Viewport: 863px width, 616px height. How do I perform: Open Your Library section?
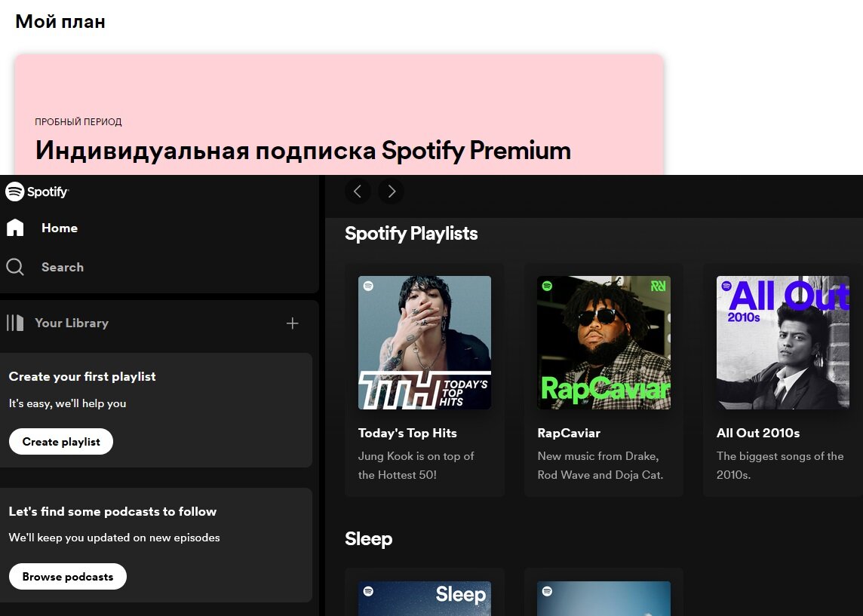(x=72, y=323)
